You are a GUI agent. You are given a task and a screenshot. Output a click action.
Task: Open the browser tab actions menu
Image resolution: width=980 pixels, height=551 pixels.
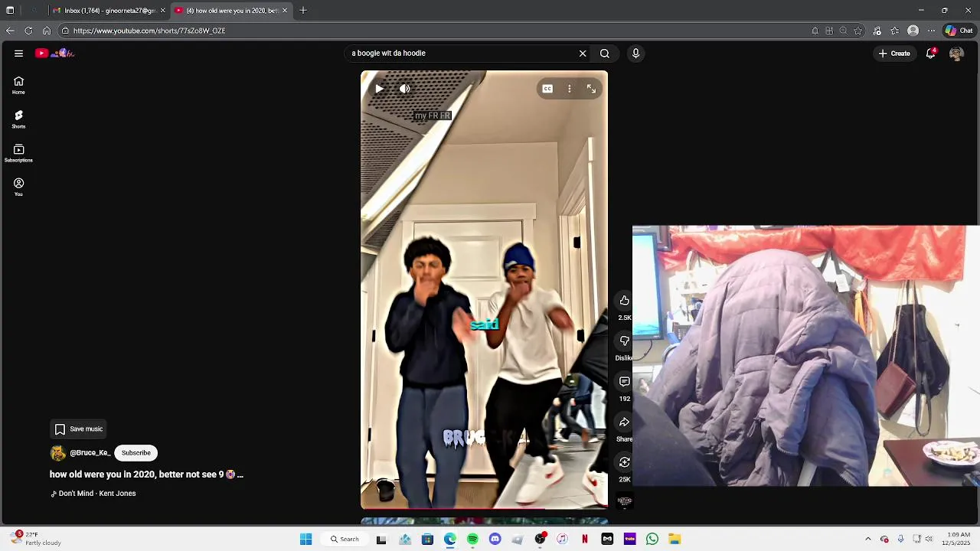pyautogui.click(x=10, y=11)
